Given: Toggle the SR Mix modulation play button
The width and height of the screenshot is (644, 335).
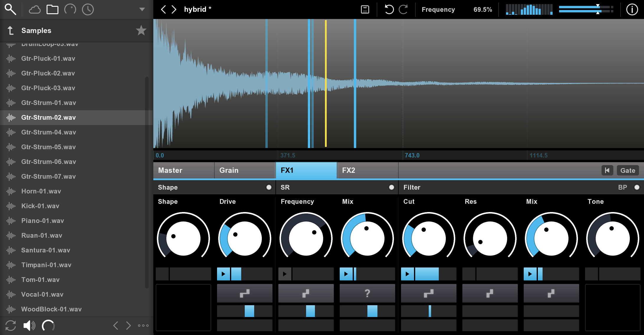Looking at the screenshot, I should tap(346, 274).
